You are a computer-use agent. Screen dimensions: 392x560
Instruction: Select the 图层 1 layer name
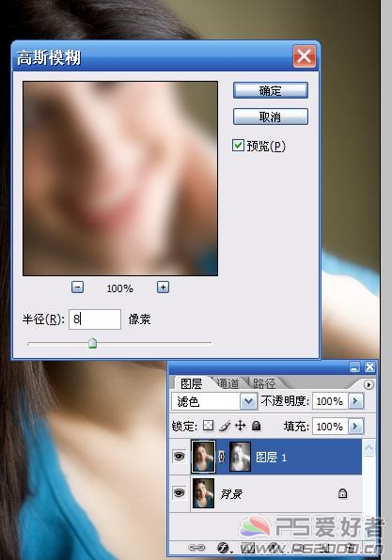click(271, 458)
